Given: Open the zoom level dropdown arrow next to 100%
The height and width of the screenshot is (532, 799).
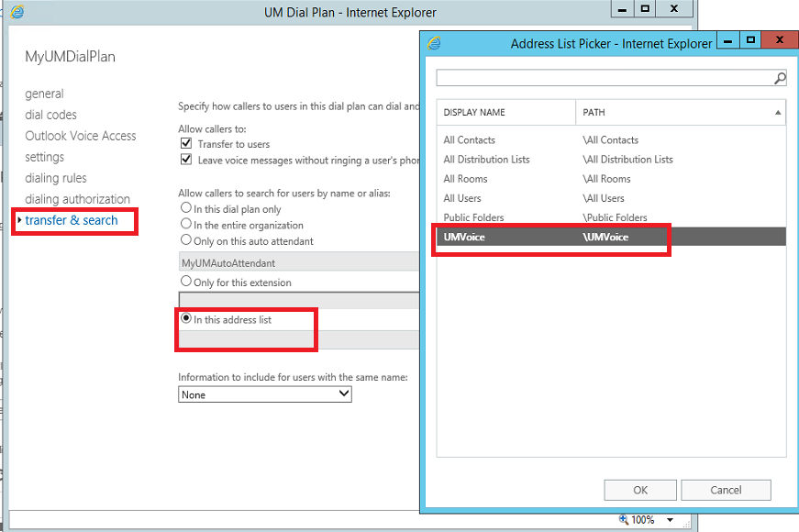Looking at the screenshot, I should pyautogui.click(x=670, y=520).
